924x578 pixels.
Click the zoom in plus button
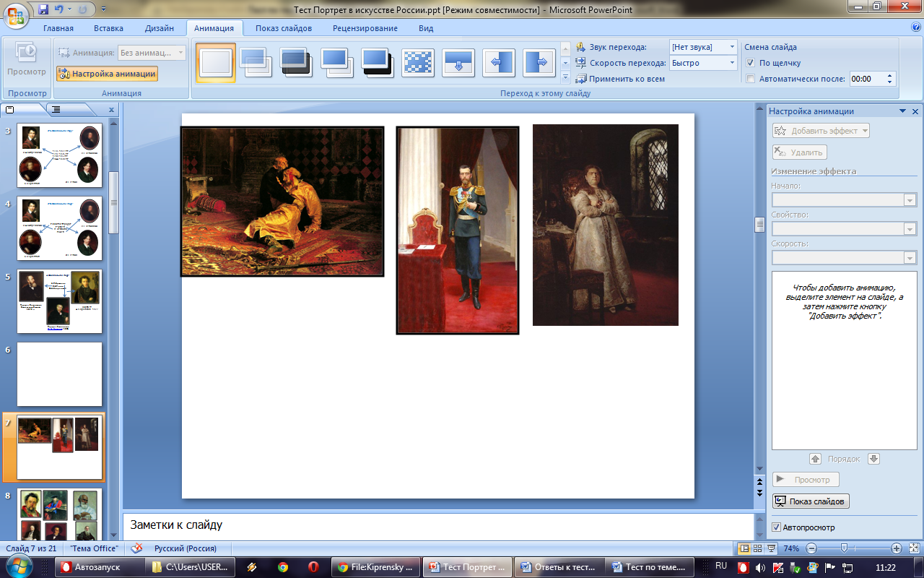[x=897, y=548]
